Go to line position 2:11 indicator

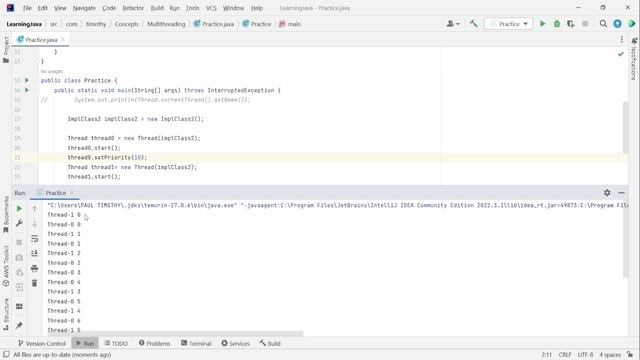pyautogui.click(x=547, y=355)
